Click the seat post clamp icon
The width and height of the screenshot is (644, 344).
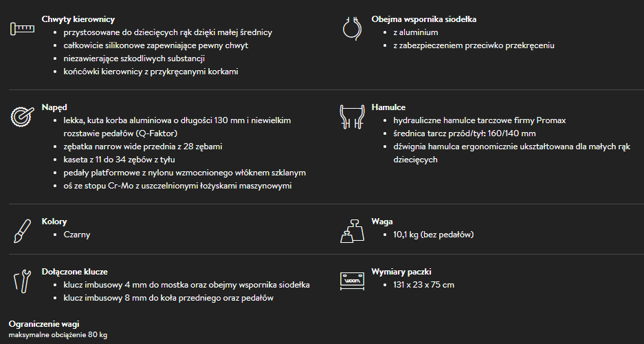[x=352, y=29]
